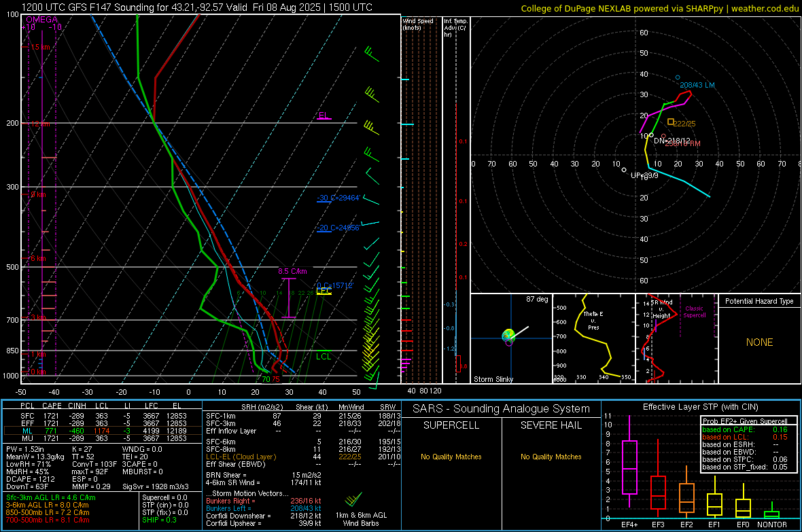Click the 87 deg Storm Slinky value
802x532 pixels.
(x=537, y=299)
